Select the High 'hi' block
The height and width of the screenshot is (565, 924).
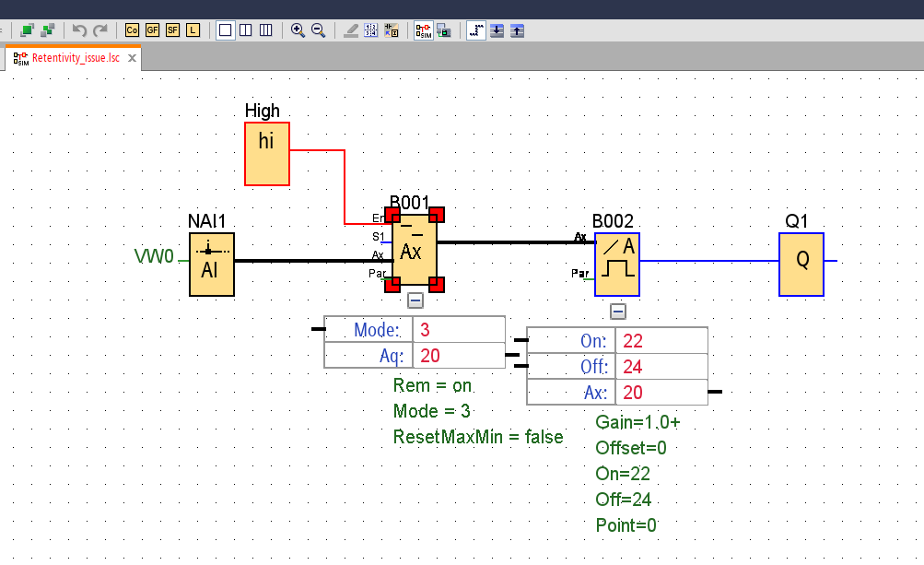tap(266, 153)
